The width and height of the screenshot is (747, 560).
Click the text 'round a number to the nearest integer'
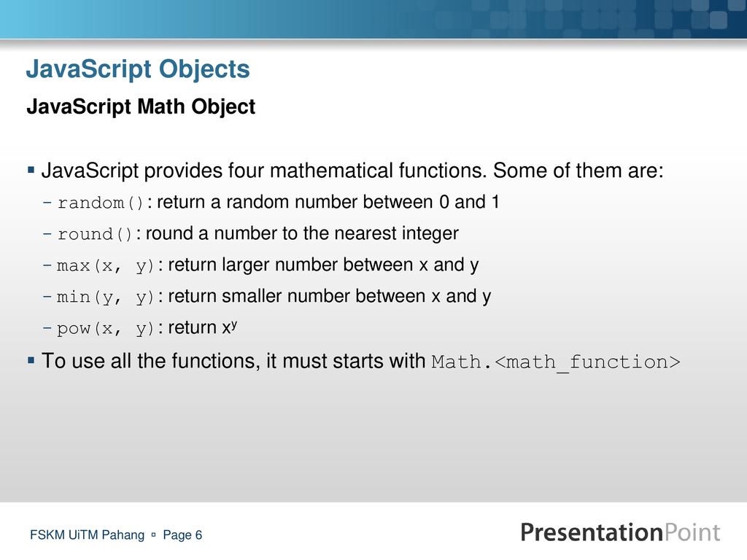(x=302, y=233)
